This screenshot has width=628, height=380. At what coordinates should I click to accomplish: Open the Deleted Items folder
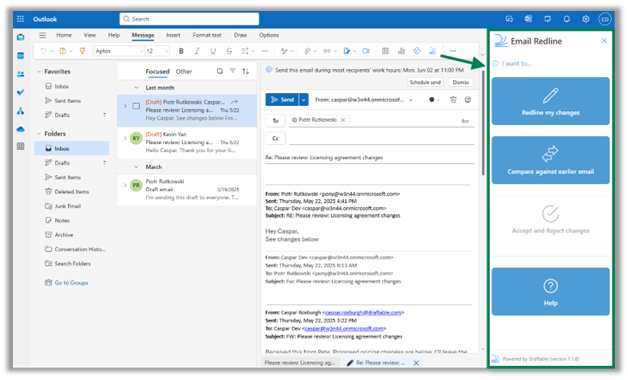(72, 192)
